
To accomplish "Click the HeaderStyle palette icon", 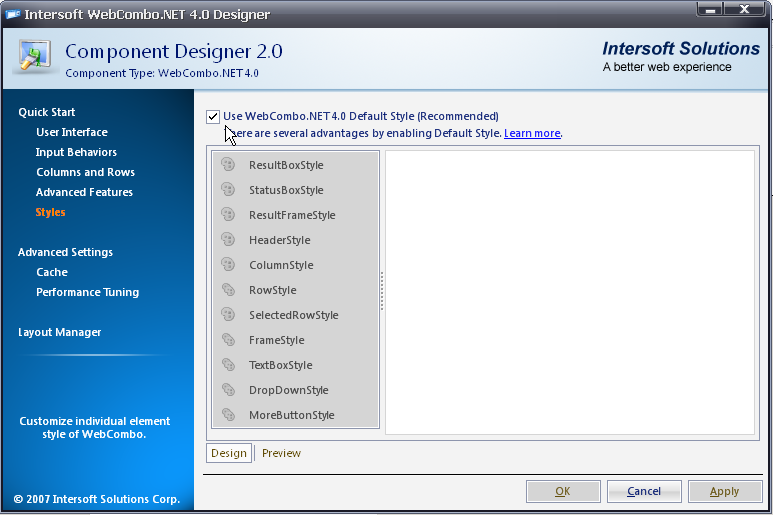I will [x=228, y=240].
